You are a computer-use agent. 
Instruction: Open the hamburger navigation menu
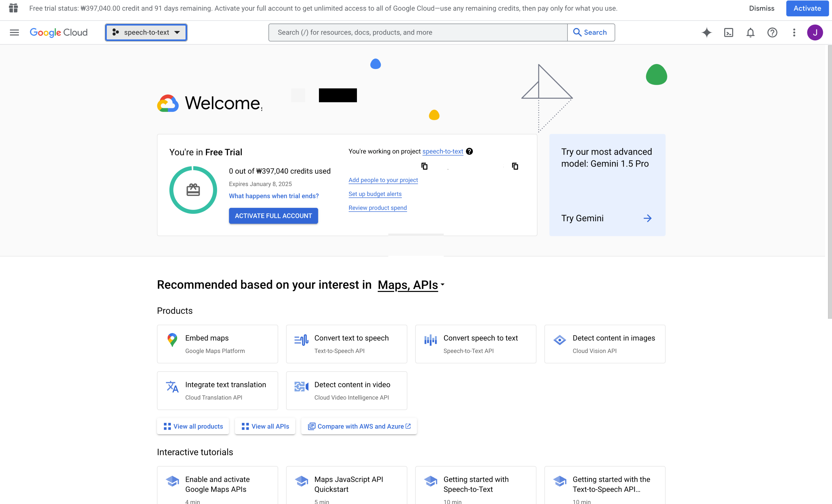pyautogui.click(x=14, y=32)
